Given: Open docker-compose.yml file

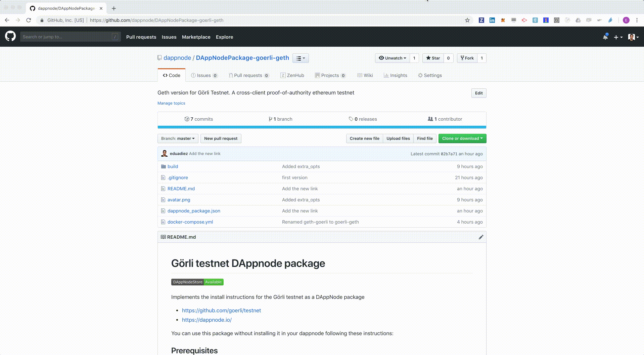Looking at the screenshot, I should [x=190, y=222].
